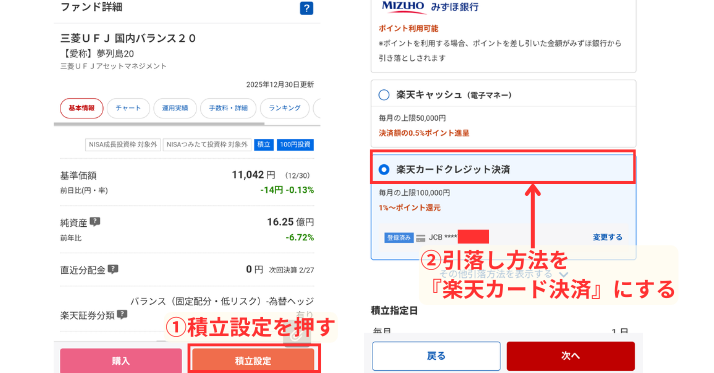714x373 pixels.
Task: Click the 積立 blue tag
Action: [x=264, y=145]
